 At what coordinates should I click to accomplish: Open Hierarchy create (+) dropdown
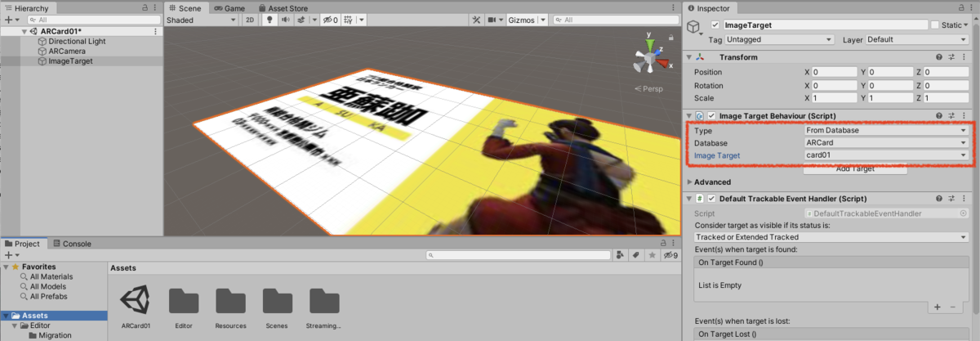click(11, 20)
